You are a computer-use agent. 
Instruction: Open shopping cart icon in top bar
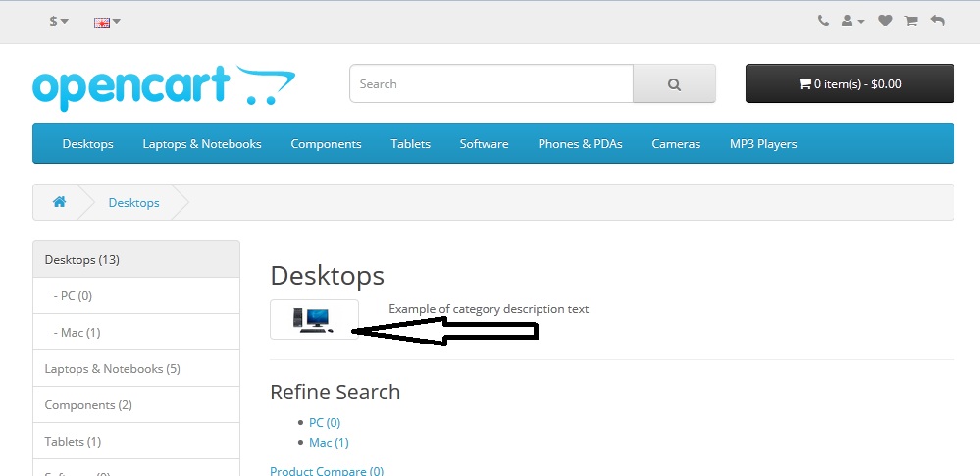911,22
